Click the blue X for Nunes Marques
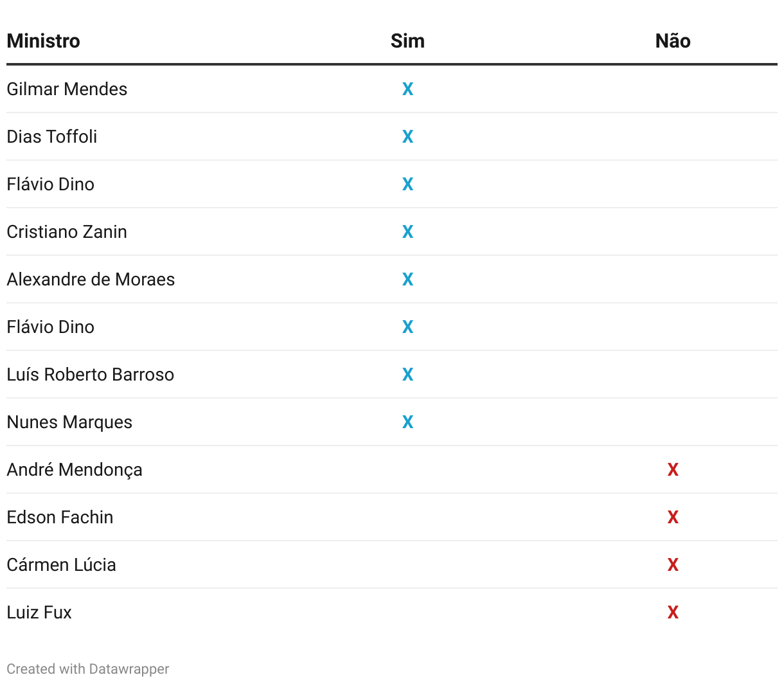The width and height of the screenshot is (784, 684). click(407, 422)
